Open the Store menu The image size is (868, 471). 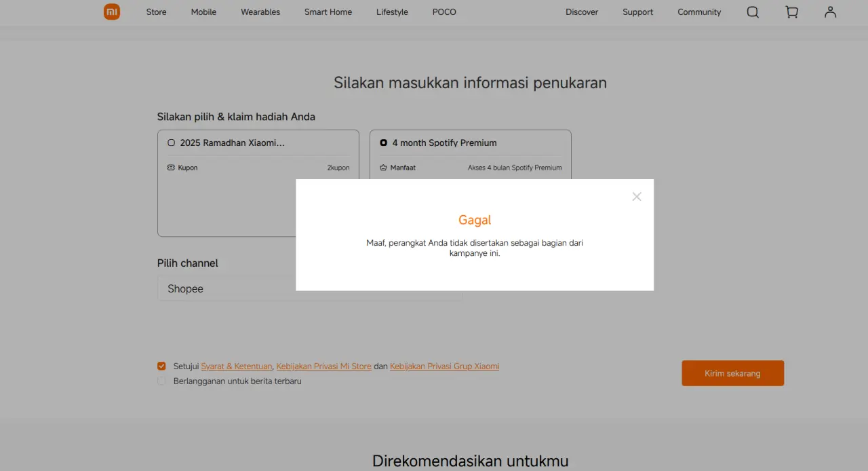click(156, 12)
